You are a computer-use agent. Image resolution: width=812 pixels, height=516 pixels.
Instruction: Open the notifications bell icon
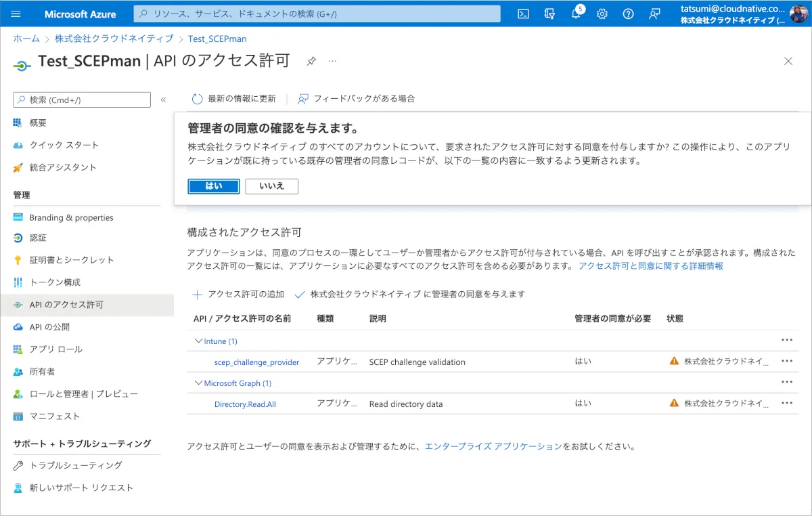click(x=576, y=14)
